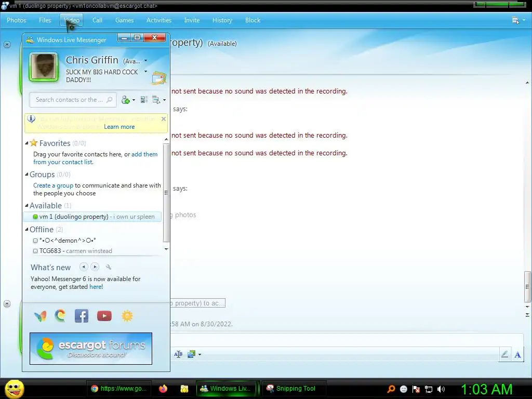Viewport: 532px width, 399px height.
Task: Click the here! link in What's new
Action: pyautogui.click(x=96, y=287)
